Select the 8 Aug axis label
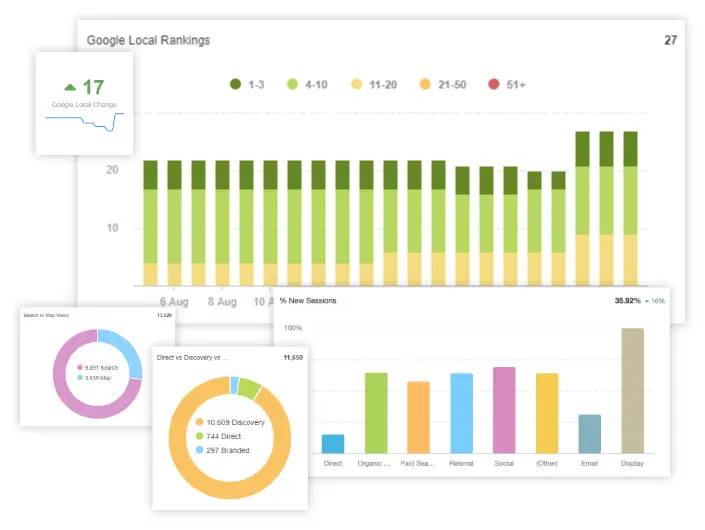The image size is (705, 530). (x=221, y=301)
